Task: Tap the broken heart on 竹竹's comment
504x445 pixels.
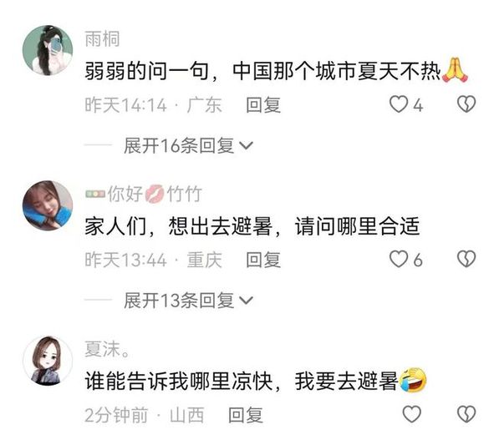Action: [x=466, y=259]
